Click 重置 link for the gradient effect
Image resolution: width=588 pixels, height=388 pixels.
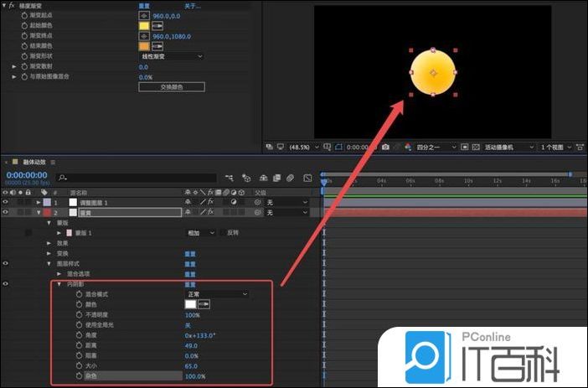(x=145, y=5)
